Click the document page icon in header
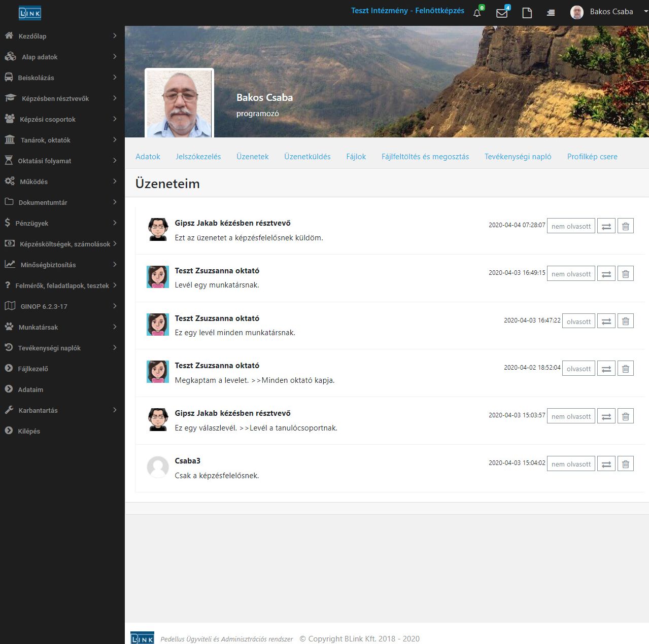 [x=527, y=13]
